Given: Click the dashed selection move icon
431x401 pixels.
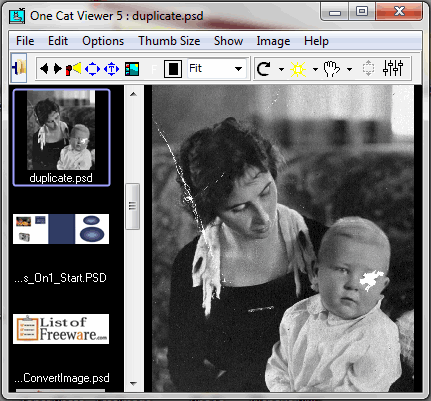Looking at the screenshot, I should point(368,68).
